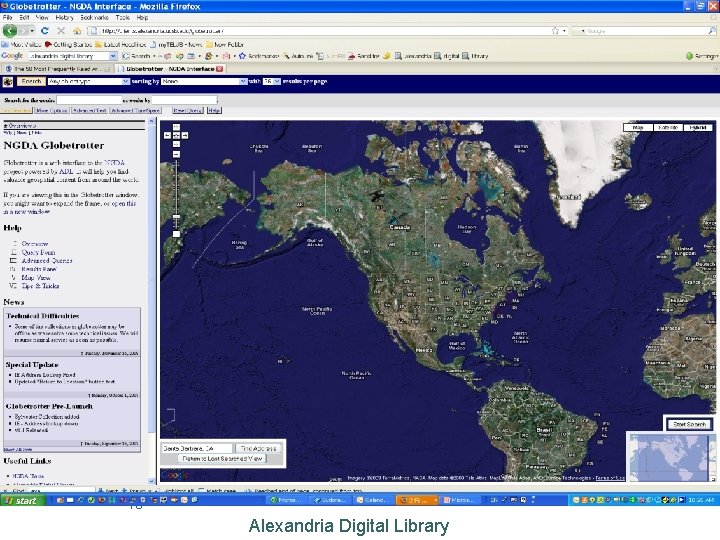Switch map to Satellite view

pos(668,128)
